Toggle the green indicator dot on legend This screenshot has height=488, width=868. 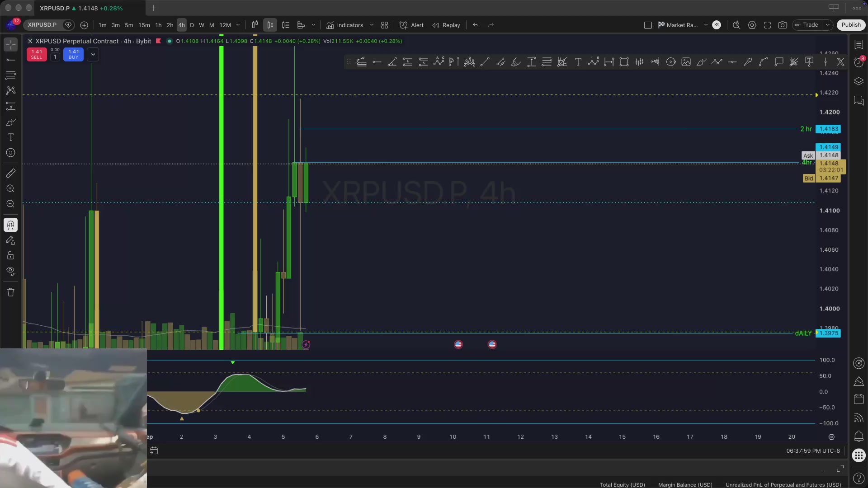[x=170, y=41]
